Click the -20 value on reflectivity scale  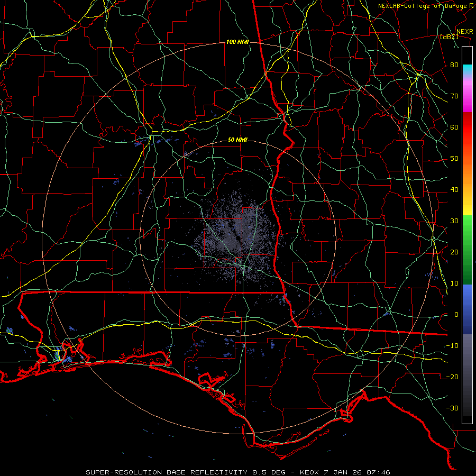point(452,377)
